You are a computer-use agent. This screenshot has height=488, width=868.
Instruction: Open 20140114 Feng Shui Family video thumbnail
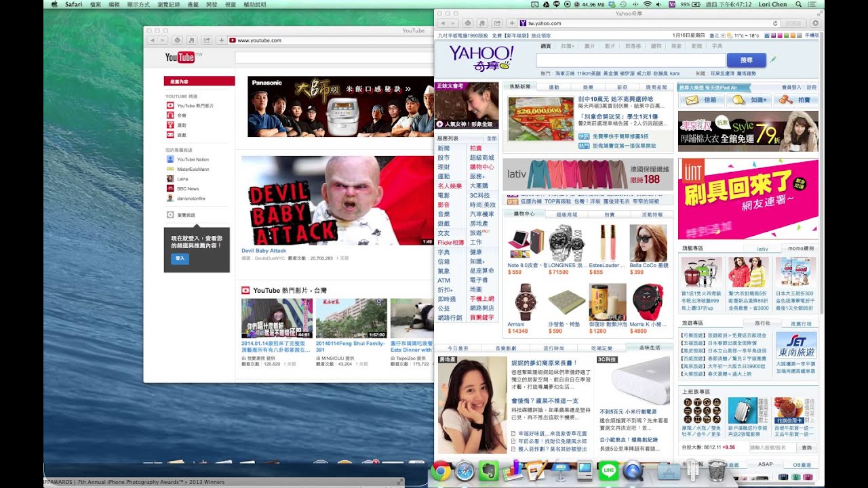[351, 318]
